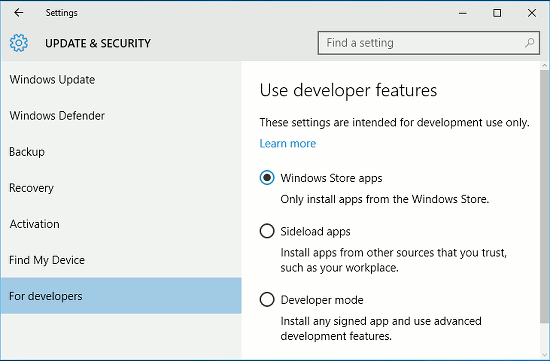Maximize the Settings window
This screenshot has height=361, width=550.
497,13
